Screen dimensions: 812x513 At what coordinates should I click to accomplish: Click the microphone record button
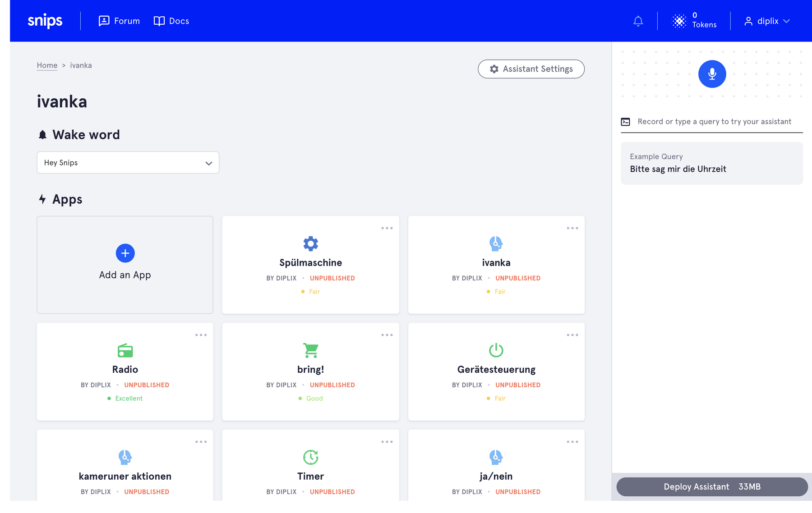coord(712,74)
